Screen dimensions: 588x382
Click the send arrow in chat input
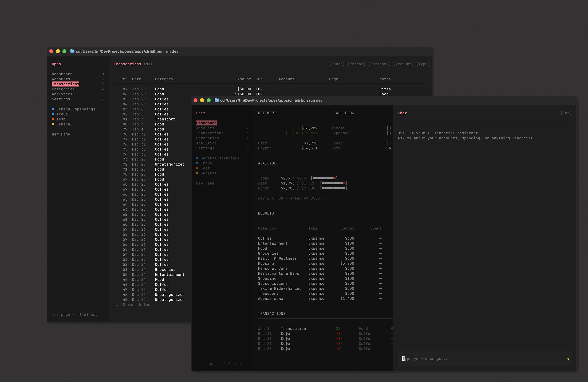(568, 358)
